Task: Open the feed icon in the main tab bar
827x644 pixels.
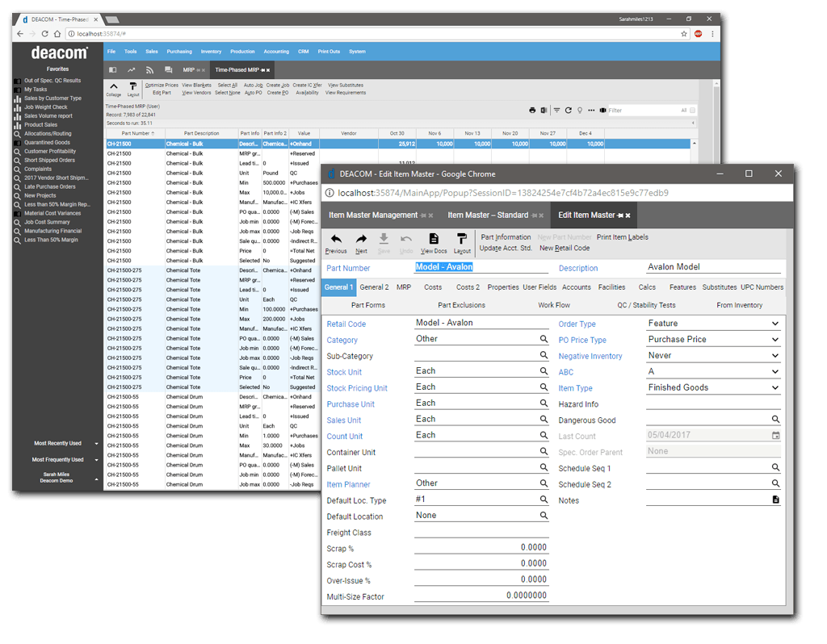Action: coord(149,69)
